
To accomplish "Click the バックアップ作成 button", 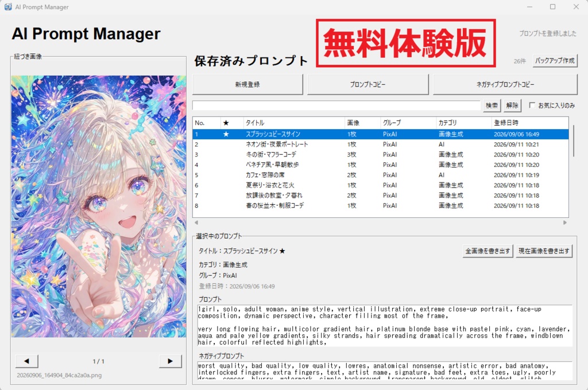I will (555, 60).
